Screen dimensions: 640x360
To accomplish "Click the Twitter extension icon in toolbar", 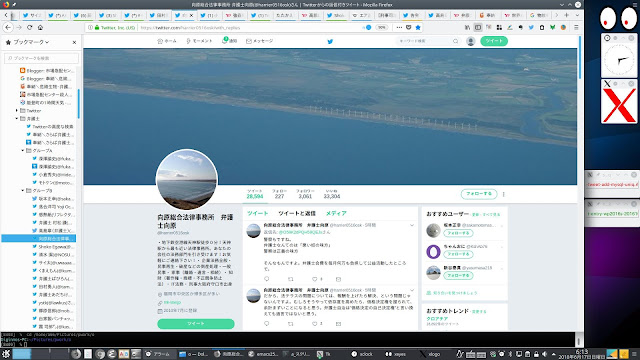I will [531, 27].
